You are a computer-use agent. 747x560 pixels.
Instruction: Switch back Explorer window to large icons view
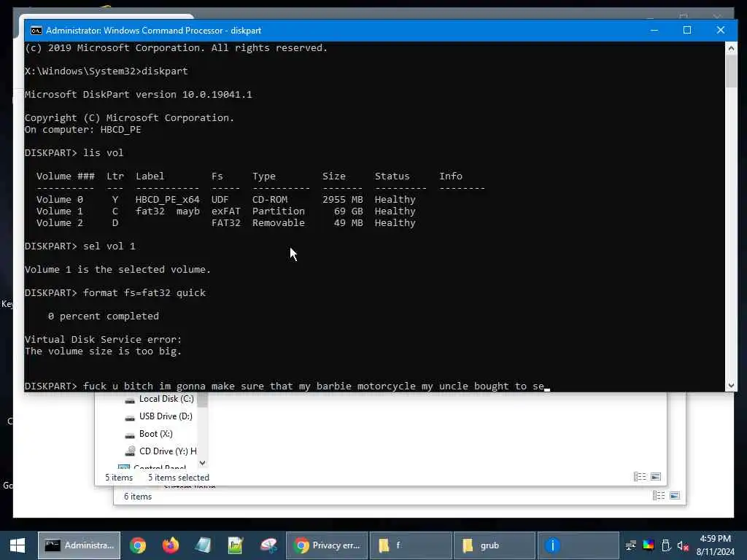tap(675, 496)
